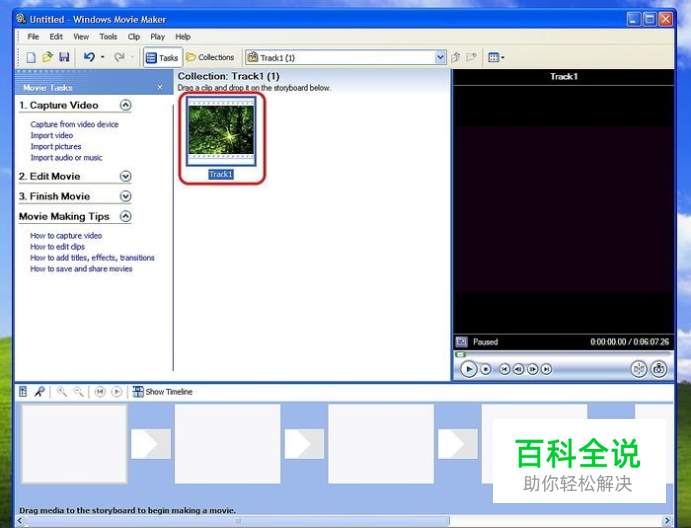691x528 pixels.
Task: Click the first empty storyboard cell
Action: coord(74,444)
